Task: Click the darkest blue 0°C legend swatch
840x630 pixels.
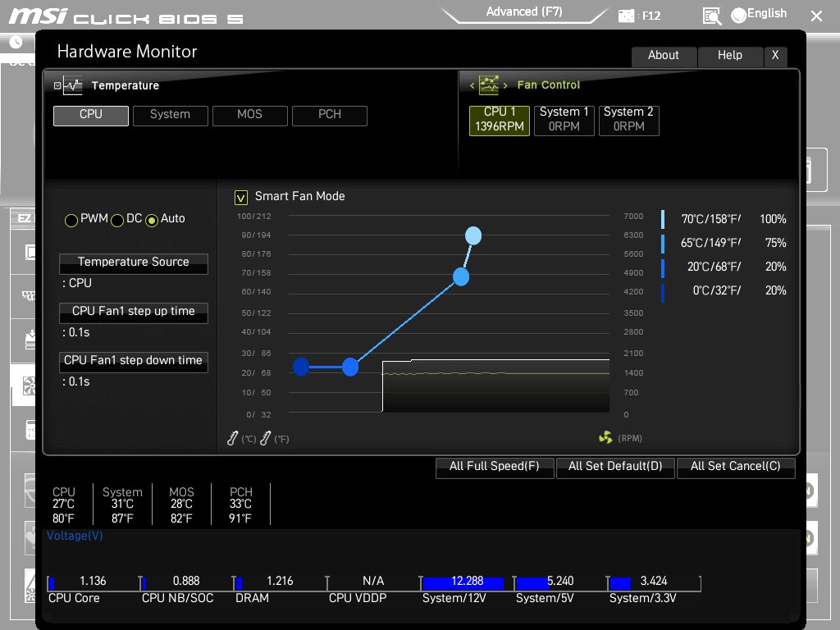Action: pyautogui.click(x=663, y=293)
